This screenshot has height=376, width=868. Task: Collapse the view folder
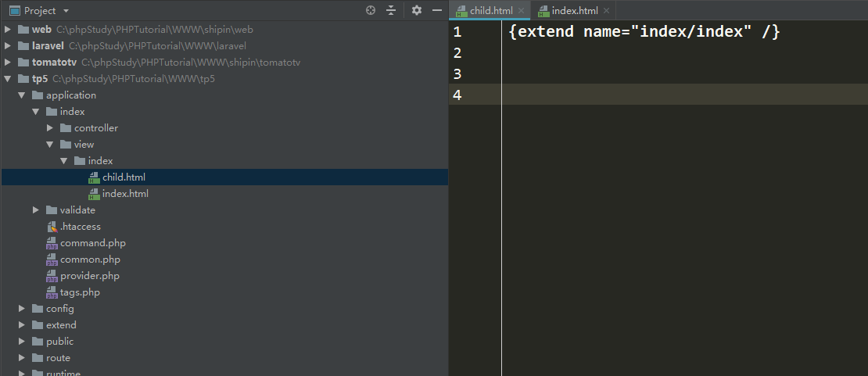[50, 145]
